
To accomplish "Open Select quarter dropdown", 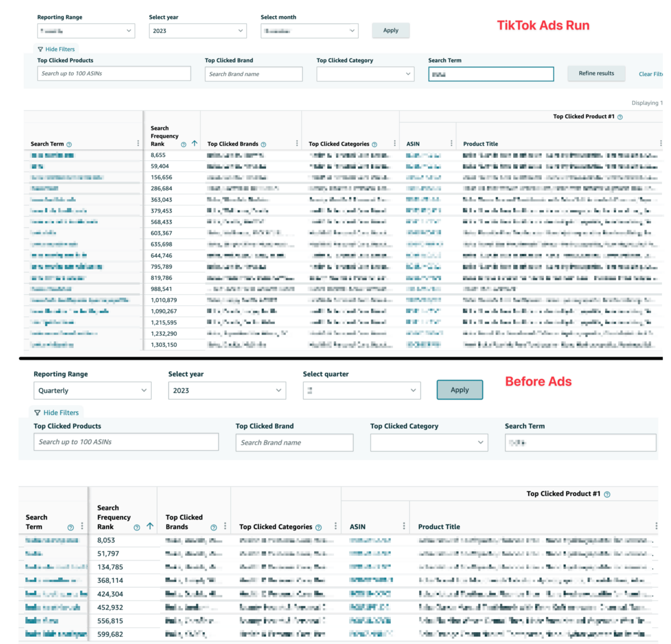I will click(x=361, y=391).
